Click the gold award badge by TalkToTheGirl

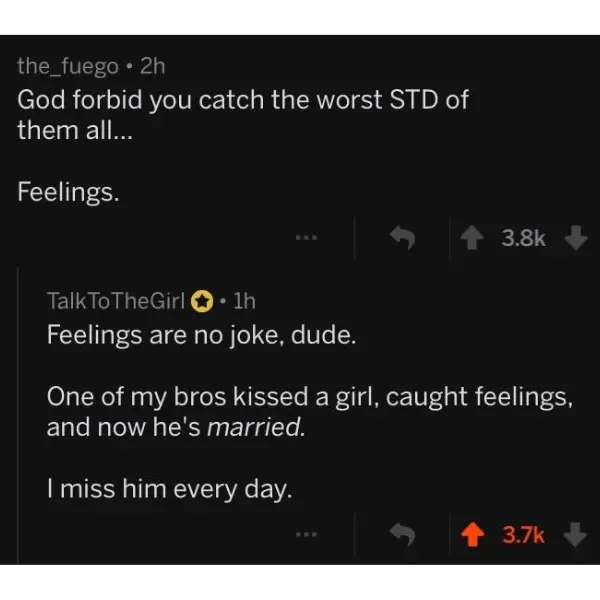[x=201, y=299]
